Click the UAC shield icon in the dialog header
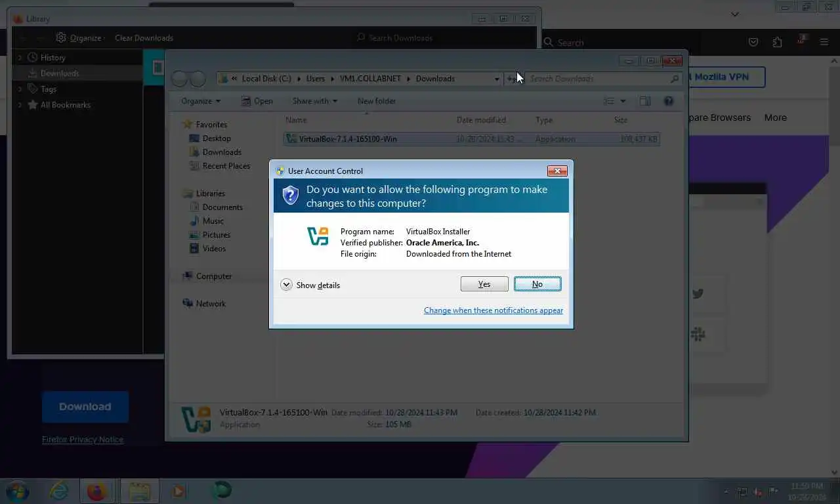 coord(291,195)
